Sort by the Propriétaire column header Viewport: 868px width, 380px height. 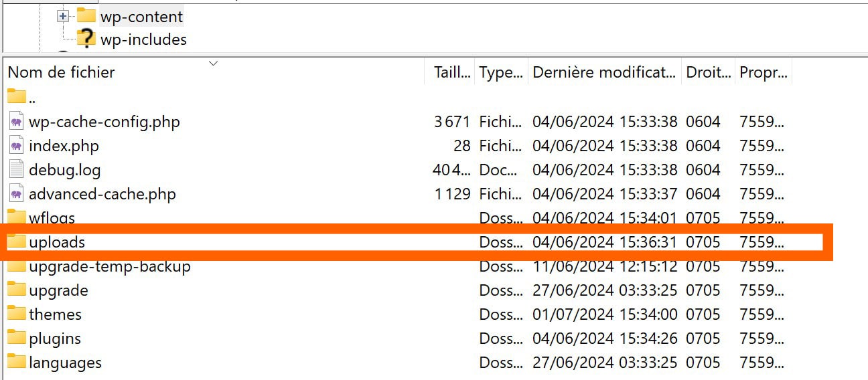tap(764, 72)
